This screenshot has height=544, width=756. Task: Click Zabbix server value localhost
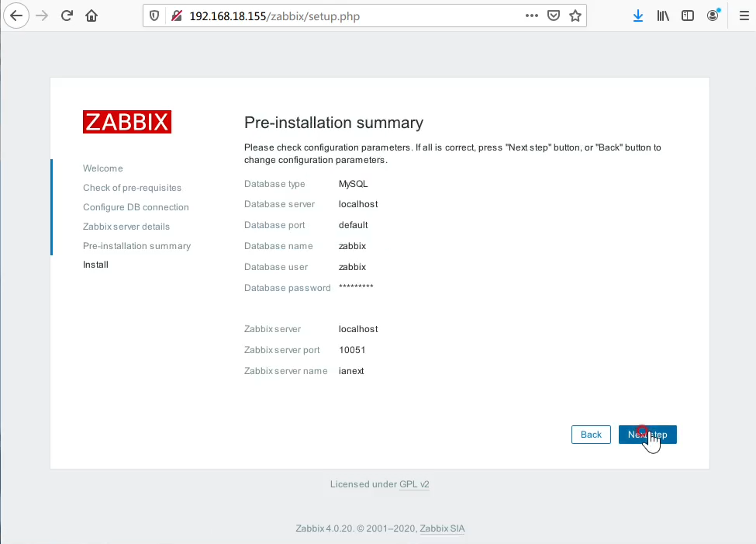pos(358,329)
